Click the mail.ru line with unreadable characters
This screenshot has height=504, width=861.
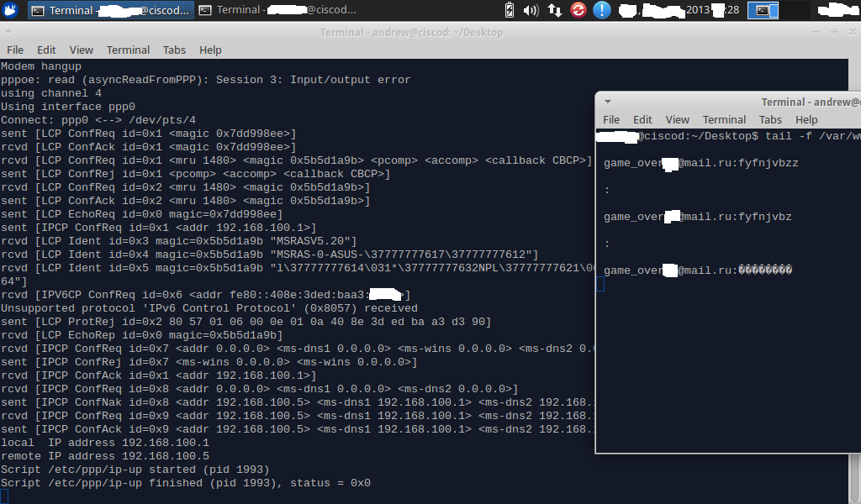[698, 270]
